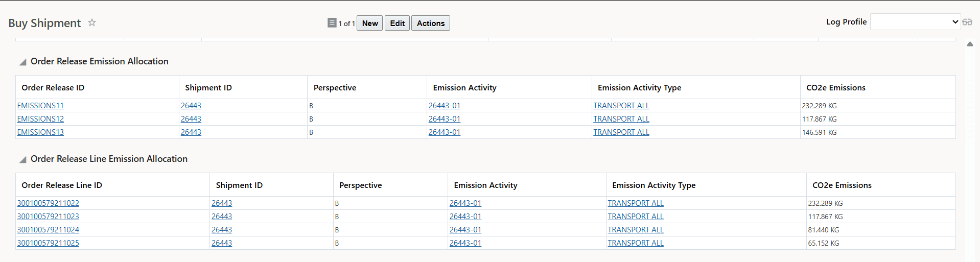Open shipment 26443 in line 300100579211023 row
Screen dimensions: 980x262
click(222, 217)
